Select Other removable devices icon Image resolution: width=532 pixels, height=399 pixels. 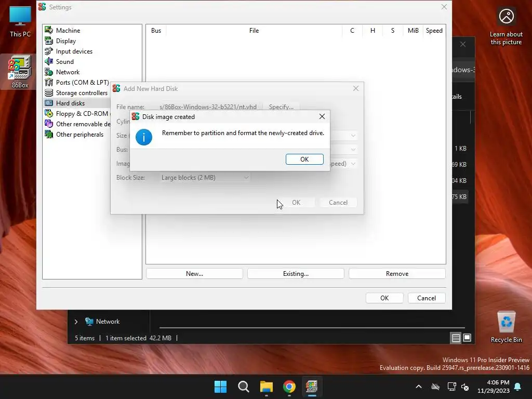pos(49,124)
